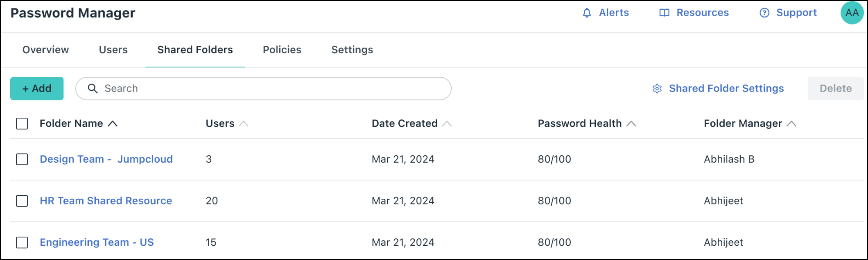Click the 80/100 password health score for HR Team
The height and width of the screenshot is (260, 868).
tap(554, 201)
